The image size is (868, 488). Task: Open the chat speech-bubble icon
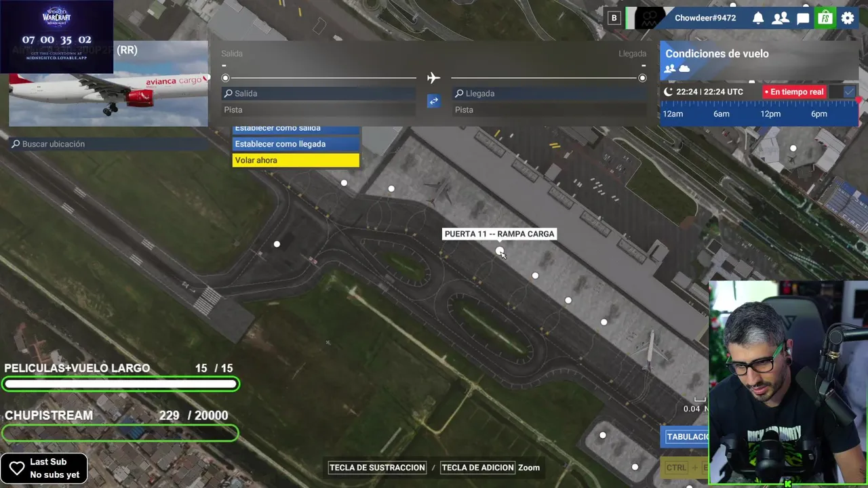tap(803, 18)
